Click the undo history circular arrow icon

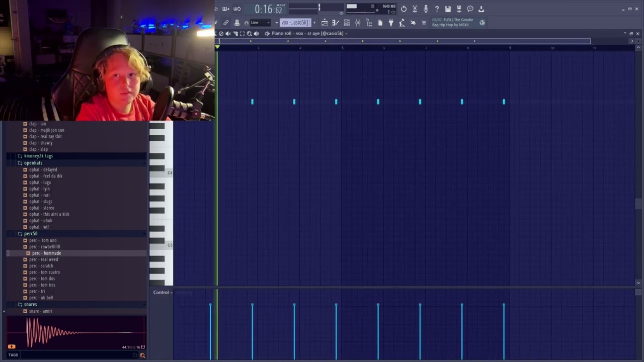click(404, 9)
